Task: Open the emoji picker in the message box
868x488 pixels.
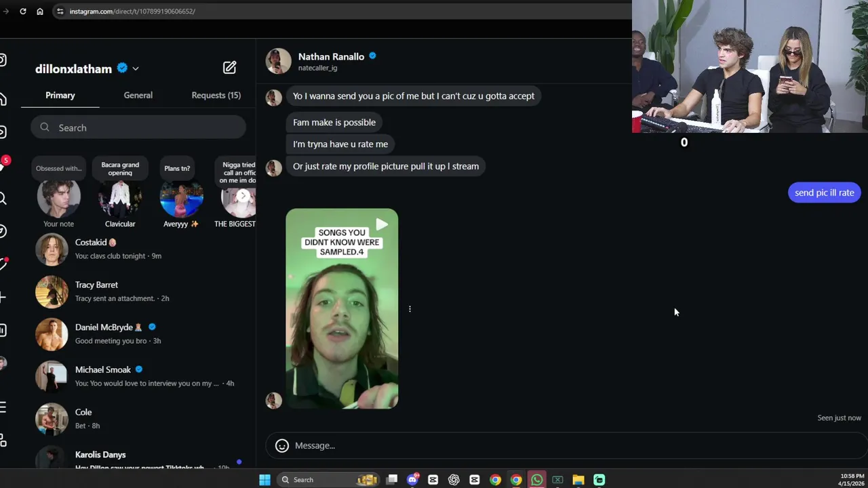Action: click(x=282, y=445)
